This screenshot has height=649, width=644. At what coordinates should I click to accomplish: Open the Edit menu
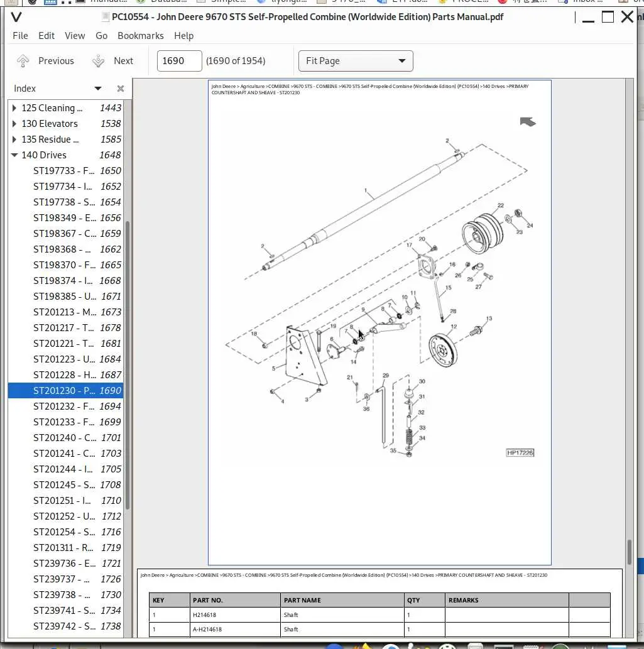click(x=46, y=36)
